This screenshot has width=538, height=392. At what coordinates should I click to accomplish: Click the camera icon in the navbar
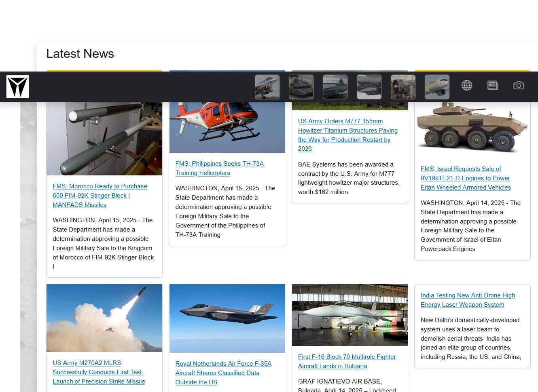[x=519, y=85]
